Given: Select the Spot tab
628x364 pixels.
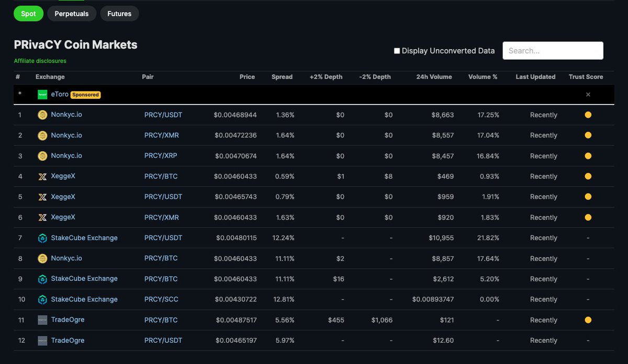Looking at the screenshot, I should pyautogui.click(x=28, y=14).
